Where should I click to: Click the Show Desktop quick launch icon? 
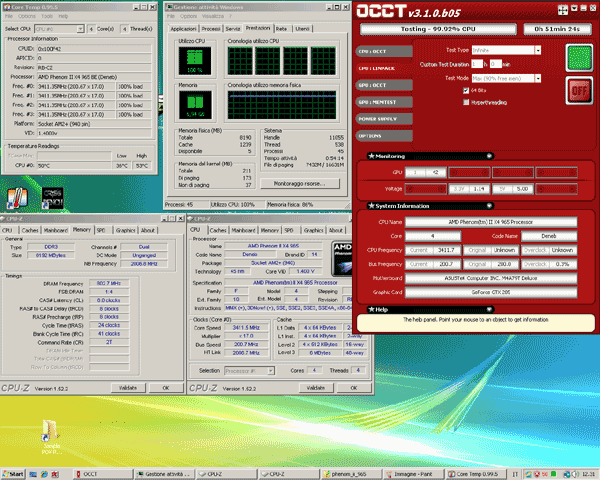33,474
